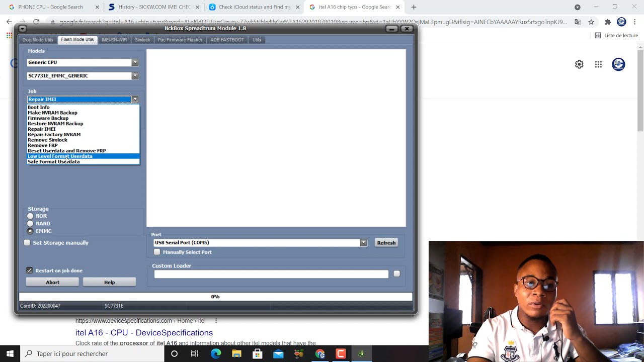Expand the SC7731E_EMMC_GENERIC dropdown
Viewport: 644px width, 362px height.
pyautogui.click(x=135, y=76)
